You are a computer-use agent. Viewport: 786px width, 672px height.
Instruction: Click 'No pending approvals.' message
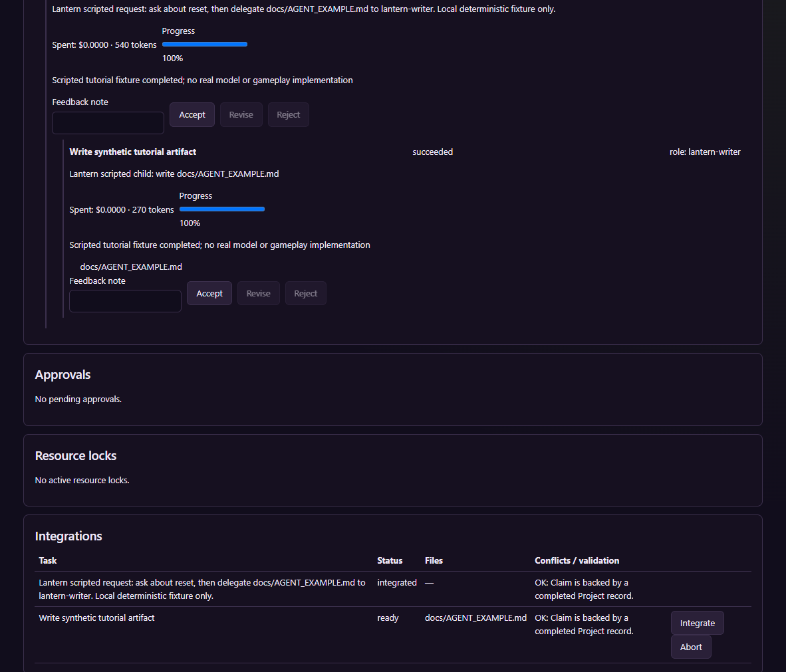click(x=78, y=399)
